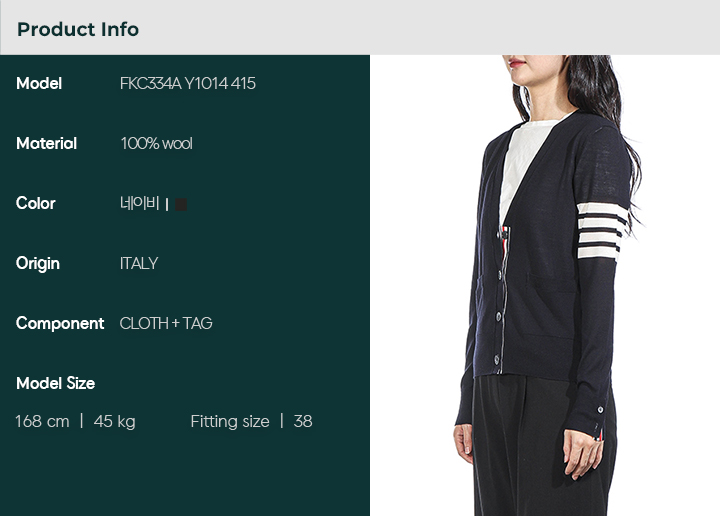Click the model number FKC334A Y1014 415
Viewport: 720px width, 516px height.
tap(187, 83)
